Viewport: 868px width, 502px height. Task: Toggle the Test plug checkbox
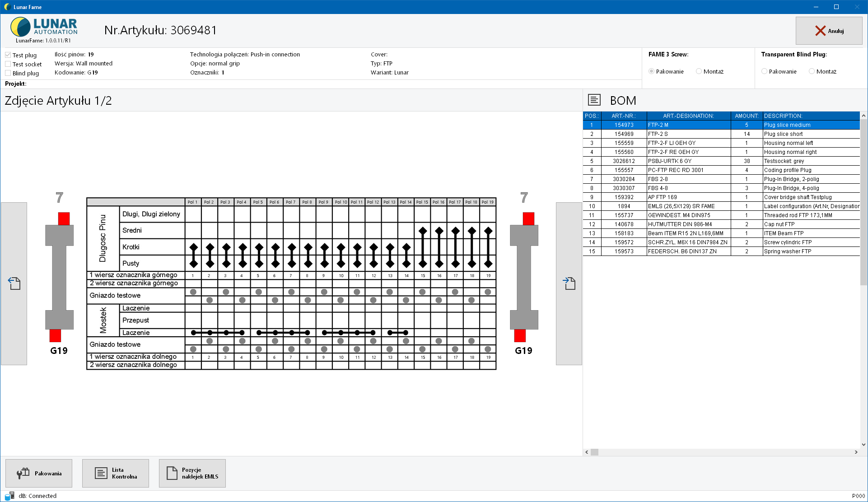[9, 54]
